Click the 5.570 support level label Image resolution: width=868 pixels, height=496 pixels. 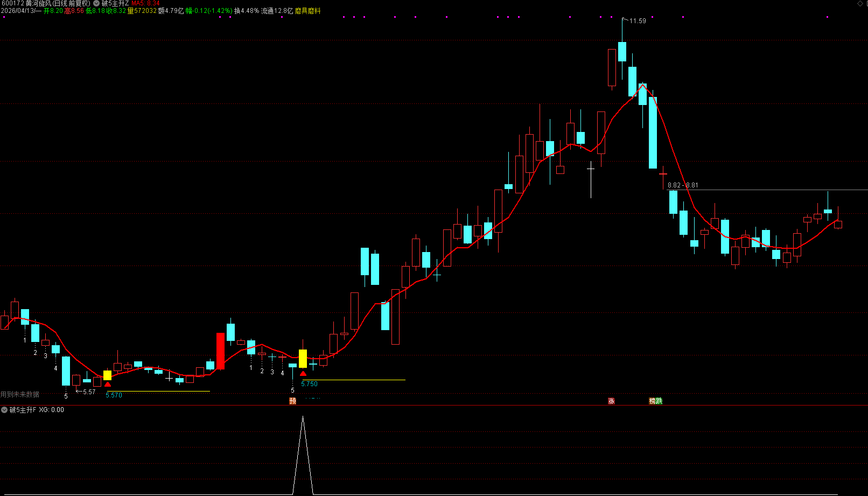point(114,395)
